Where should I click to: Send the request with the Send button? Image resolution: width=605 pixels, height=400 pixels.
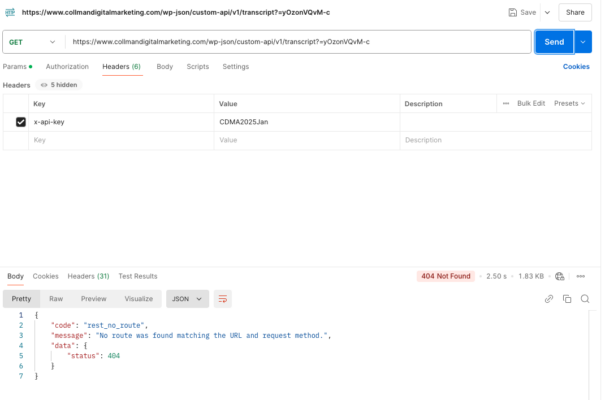coord(554,42)
